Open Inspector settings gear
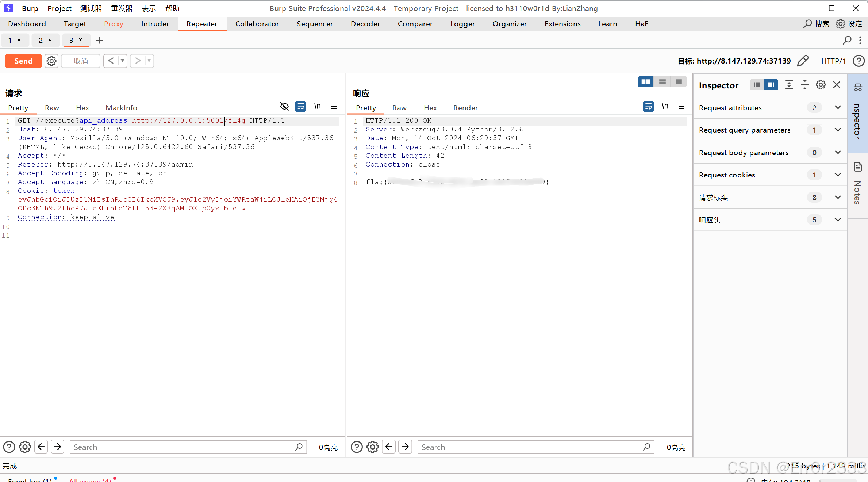Image resolution: width=868 pixels, height=482 pixels. pos(821,85)
